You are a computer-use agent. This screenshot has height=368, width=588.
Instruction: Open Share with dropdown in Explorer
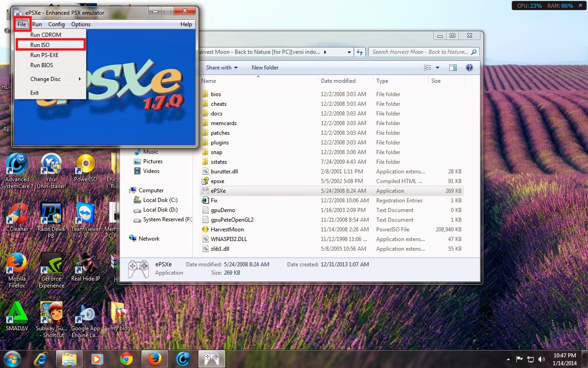(222, 68)
